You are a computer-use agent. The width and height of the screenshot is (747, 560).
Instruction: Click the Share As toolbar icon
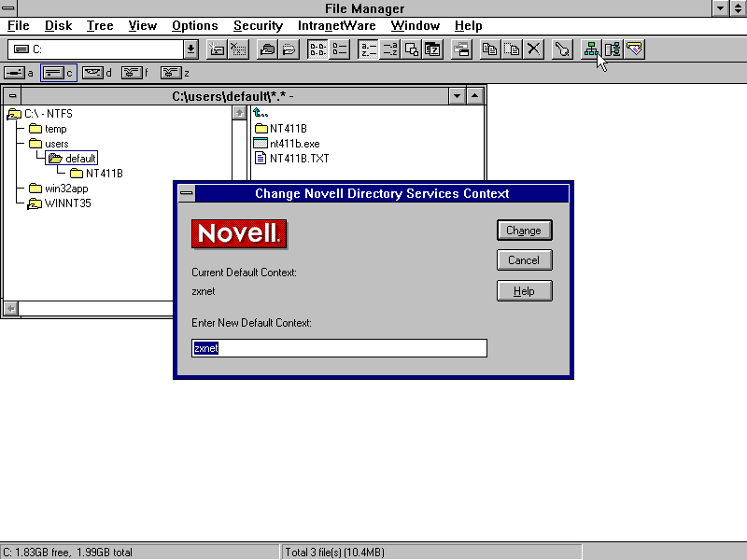click(267, 49)
